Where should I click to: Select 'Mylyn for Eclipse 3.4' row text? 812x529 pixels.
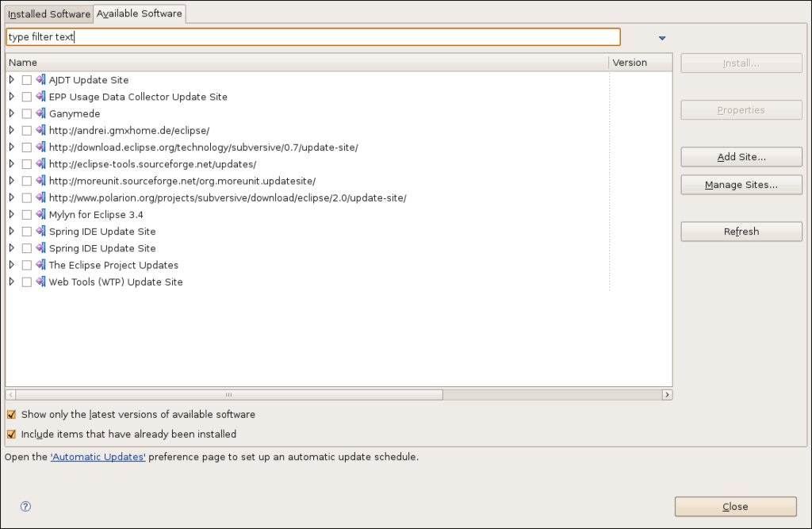coord(96,214)
